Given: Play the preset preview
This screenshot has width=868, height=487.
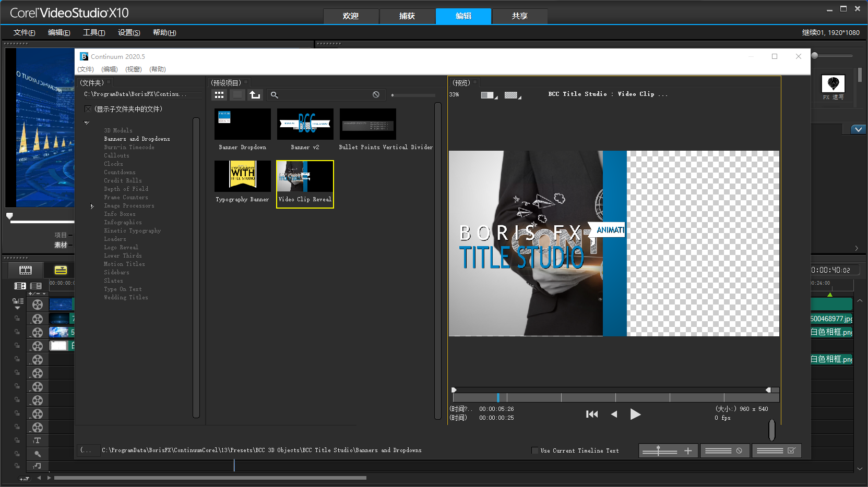Looking at the screenshot, I should pos(635,414).
